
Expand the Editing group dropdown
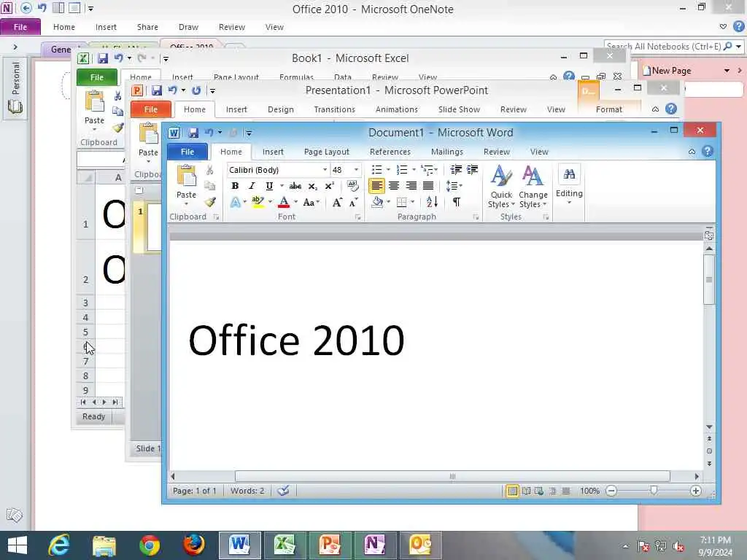[x=569, y=186]
